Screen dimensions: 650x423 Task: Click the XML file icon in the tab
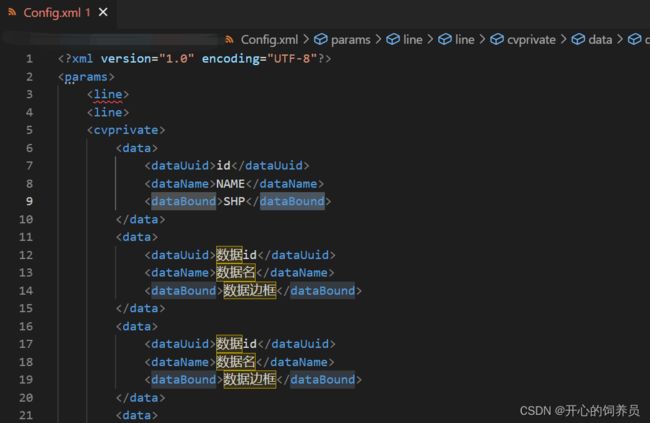(x=12, y=12)
